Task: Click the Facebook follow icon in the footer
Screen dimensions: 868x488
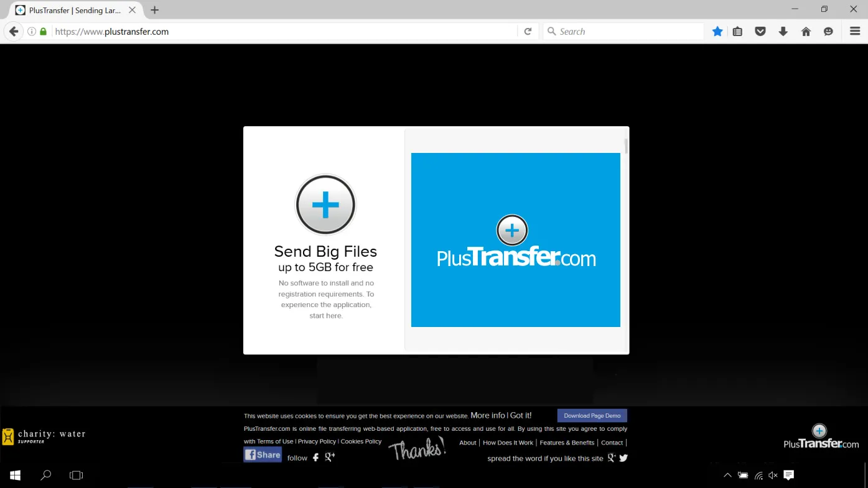Action: coord(315,457)
